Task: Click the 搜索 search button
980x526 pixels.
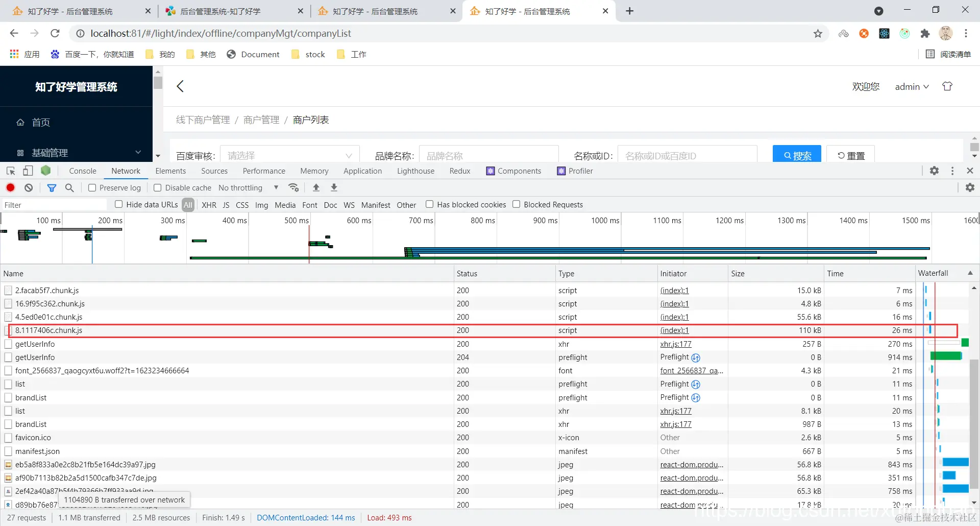Action: click(x=797, y=154)
